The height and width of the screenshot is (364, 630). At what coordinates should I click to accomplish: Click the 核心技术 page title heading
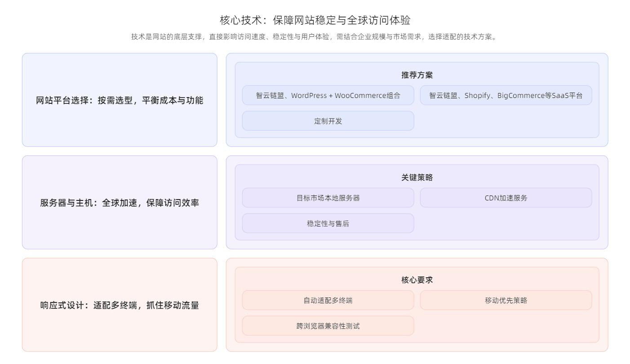[x=315, y=20]
